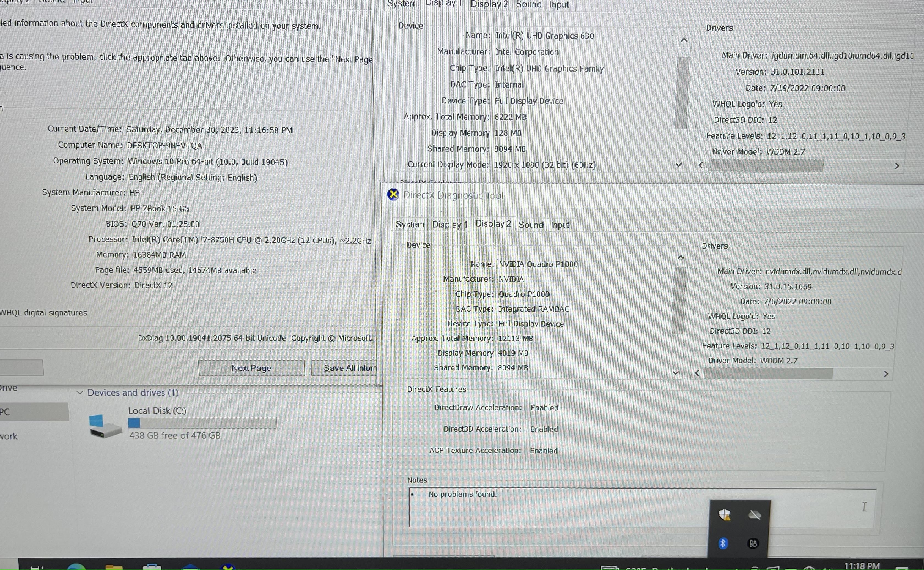Click the Save All Information button

(344, 368)
